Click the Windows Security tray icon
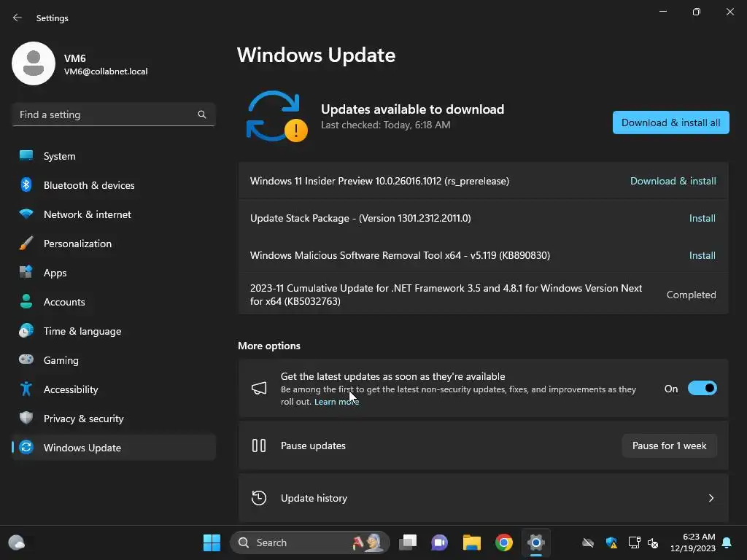Screen dimensions: 747x560 [x=611, y=542]
